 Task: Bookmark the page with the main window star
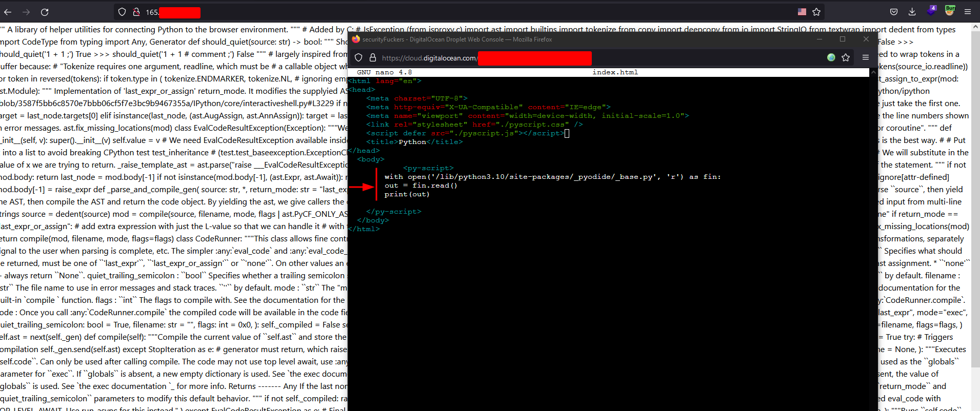coord(816,12)
